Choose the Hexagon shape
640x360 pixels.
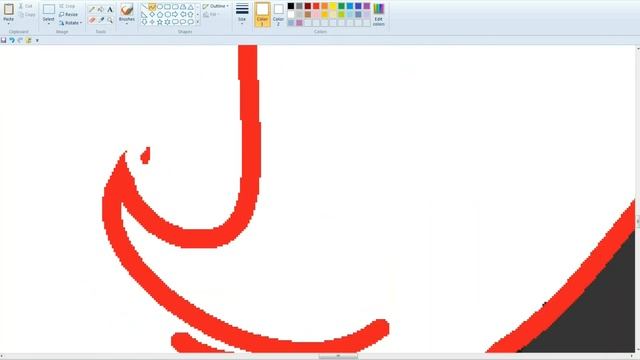[x=167, y=14]
